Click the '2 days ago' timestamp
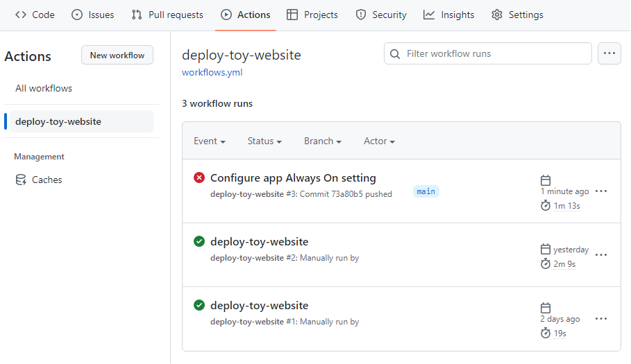This screenshot has height=364, width=631. pyautogui.click(x=560, y=319)
